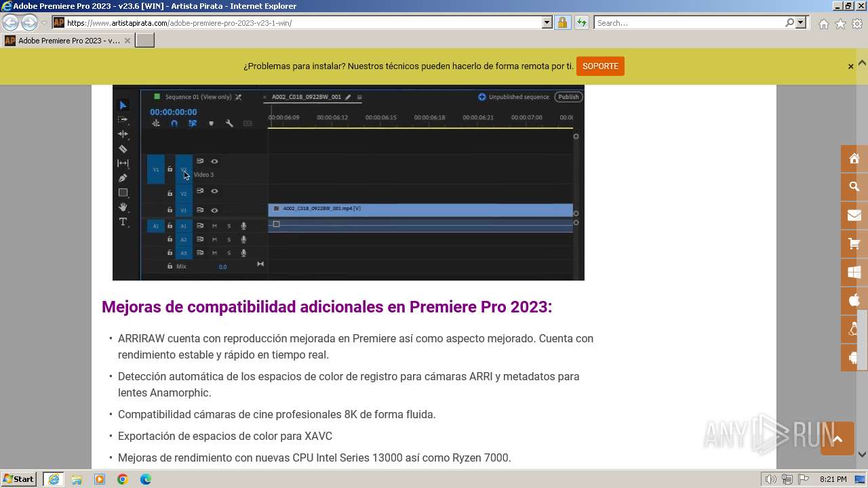Click the browser Search field
Viewport: 868px width, 488px height.
tap(689, 22)
